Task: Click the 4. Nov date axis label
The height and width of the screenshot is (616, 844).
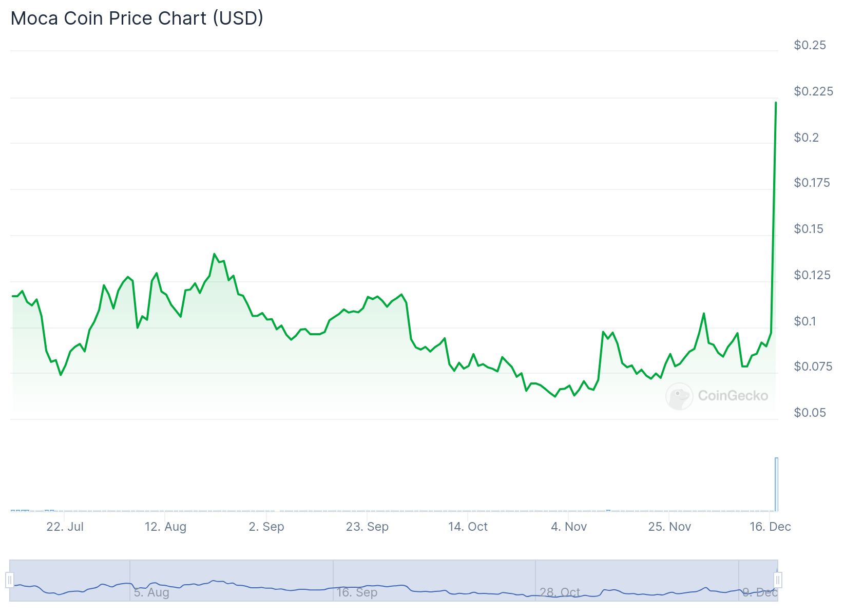Action: pos(568,527)
